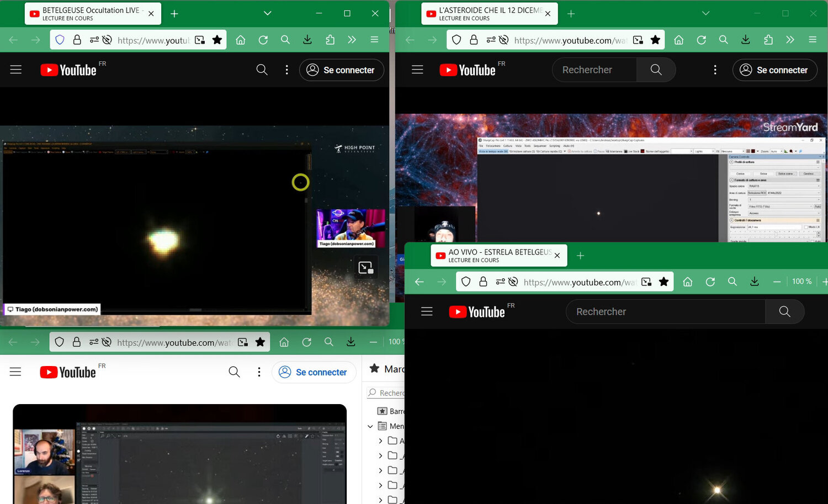The image size is (828, 504).
Task: Click Se connecter in Betelgeuse Occultation window
Action: [x=342, y=70]
